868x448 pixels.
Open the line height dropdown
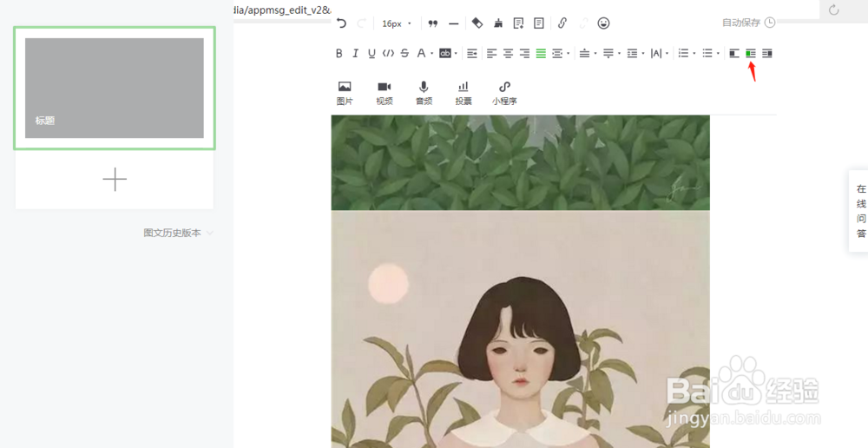point(635,53)
